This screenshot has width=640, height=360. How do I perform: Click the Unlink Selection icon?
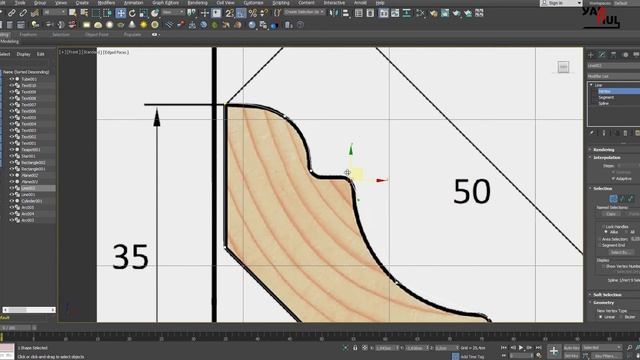pyautogui.click(x=23, y=13)
